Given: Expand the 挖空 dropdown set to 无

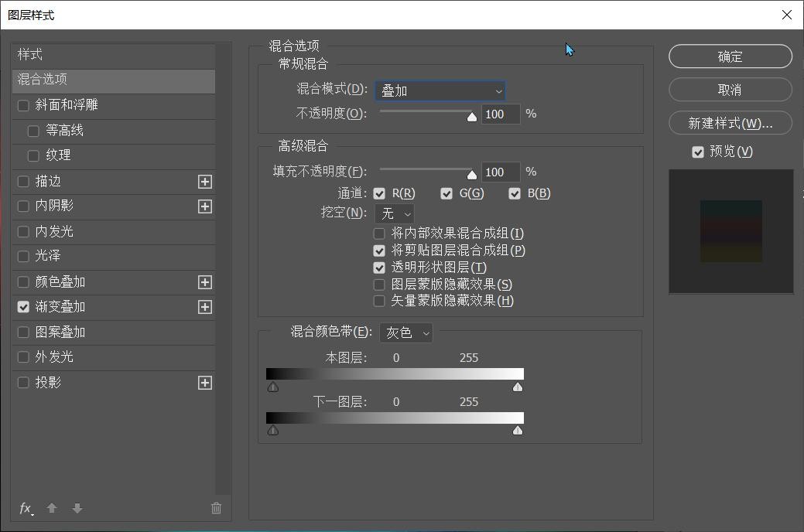Looking at the screenshot, I should (395, 213).
